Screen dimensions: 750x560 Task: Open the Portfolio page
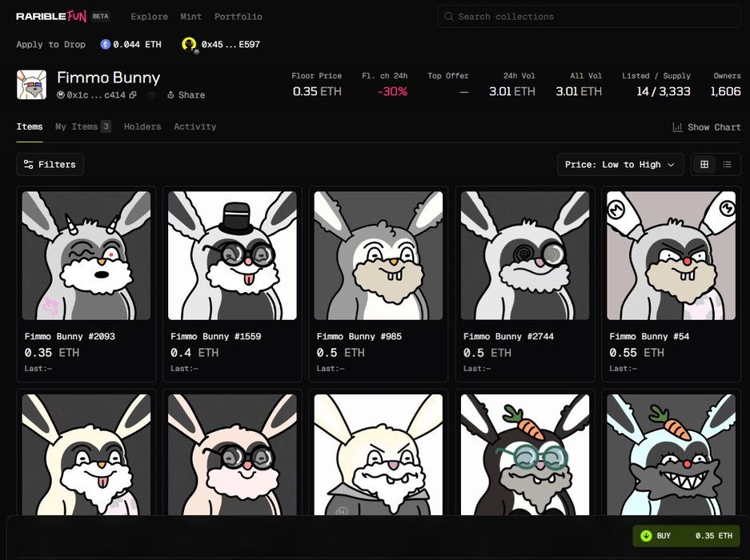click(x=239, y=16)
